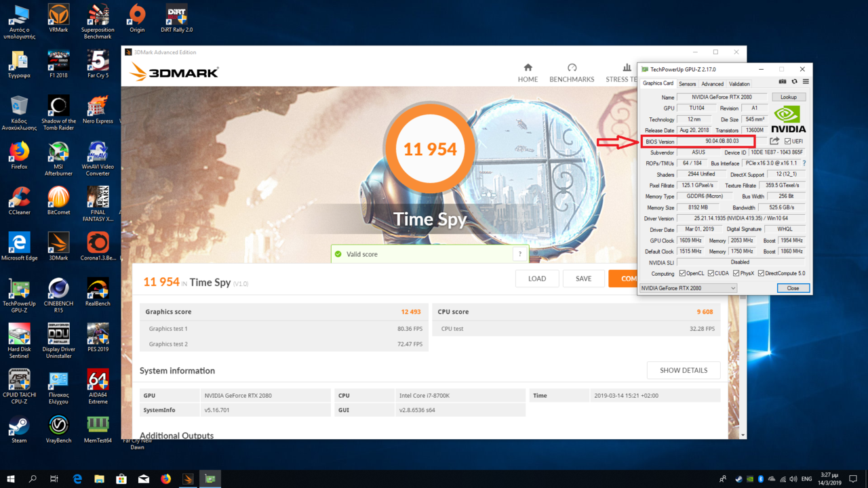This screenshot has width=868, height=488.
Task: Open the Microsoft Edge desktop shortcut
Action: (x=19, y=246)
